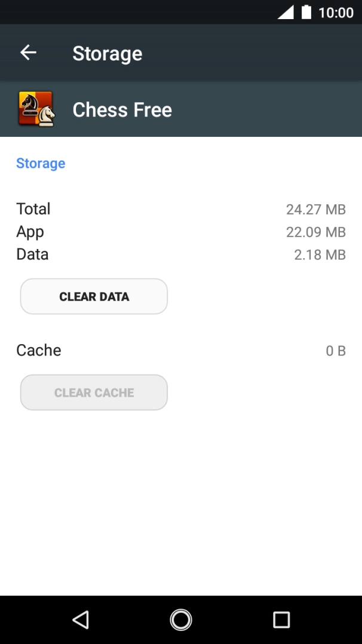The height and width of the screenshot is (644, 362).
Task: Tap the Chess Free app icon
Action: (36, 109)
